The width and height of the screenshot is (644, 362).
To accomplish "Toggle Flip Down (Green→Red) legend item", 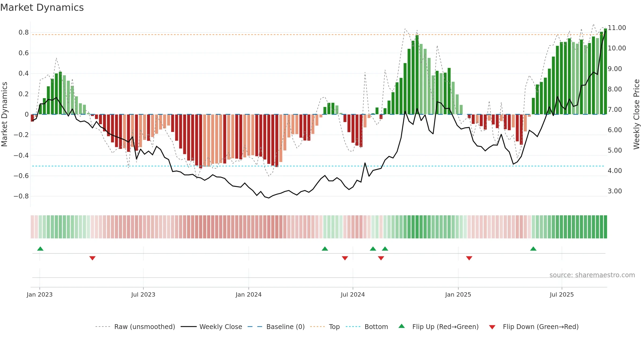I will pyautogui.click(x=534, y=327).
